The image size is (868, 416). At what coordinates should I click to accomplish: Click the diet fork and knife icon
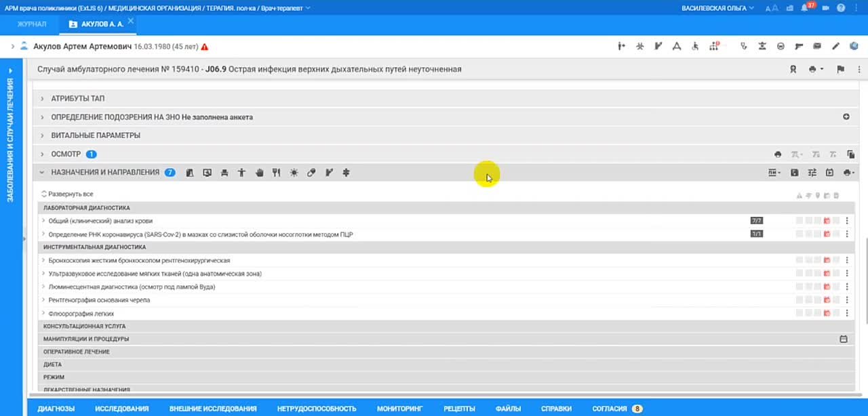(276, 173)
